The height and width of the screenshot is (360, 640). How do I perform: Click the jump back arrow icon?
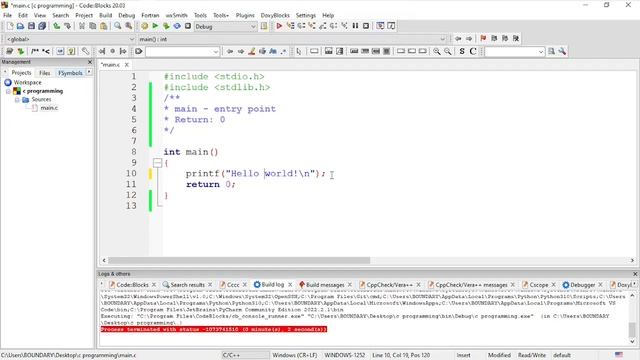[x=458, y=38]
